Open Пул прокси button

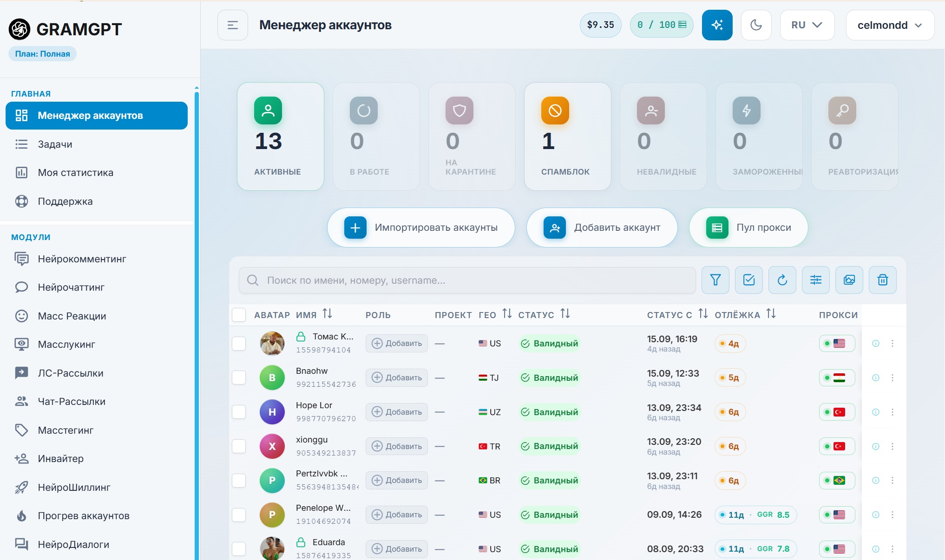coord(748,228)
